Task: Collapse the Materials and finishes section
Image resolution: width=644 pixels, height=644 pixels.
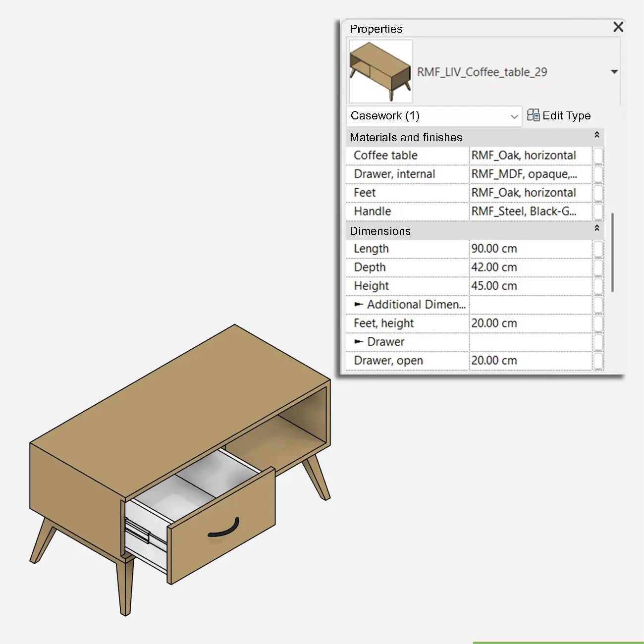Action: (x=597, y=135)
